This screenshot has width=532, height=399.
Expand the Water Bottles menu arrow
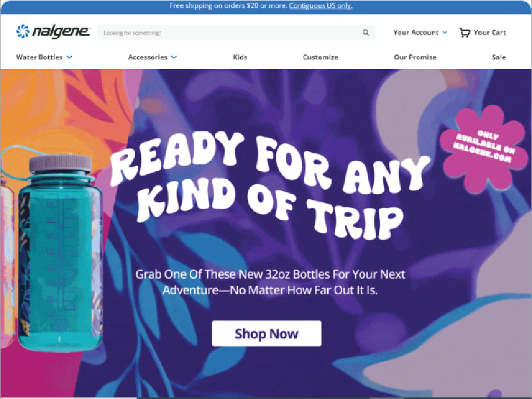[69, 57]
